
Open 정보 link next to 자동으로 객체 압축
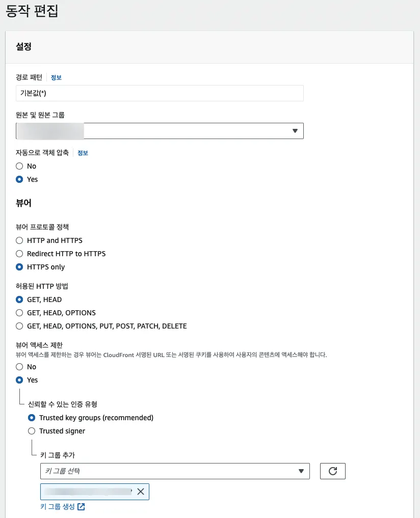[83, 153]
